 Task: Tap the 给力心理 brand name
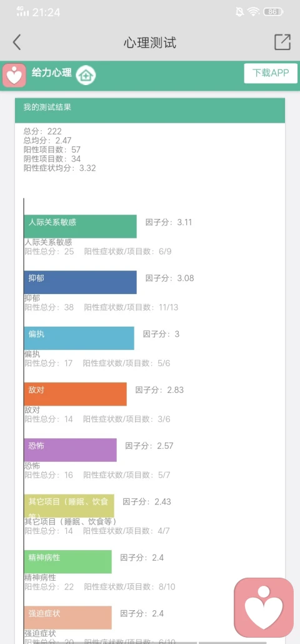coord(52,73)
